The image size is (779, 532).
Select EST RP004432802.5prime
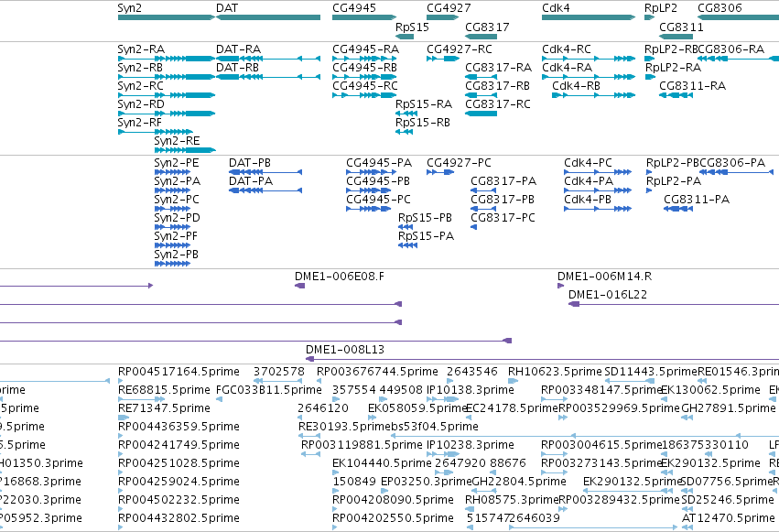(179, 518)
